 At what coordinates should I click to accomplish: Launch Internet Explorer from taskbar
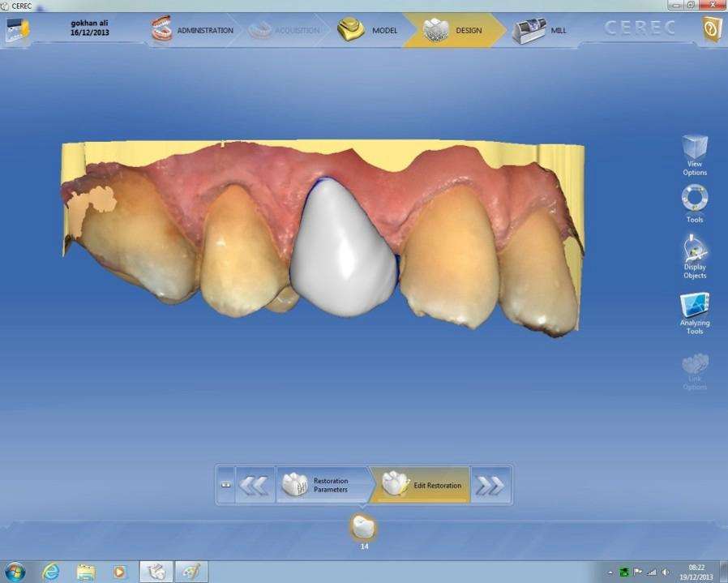(50, 572)
